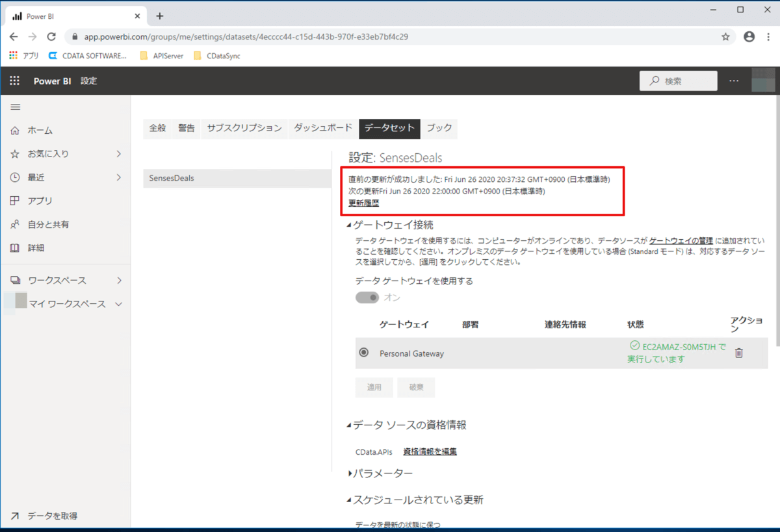Expand お気に入り chevron
780x532 pixels.
click(119, 154)
